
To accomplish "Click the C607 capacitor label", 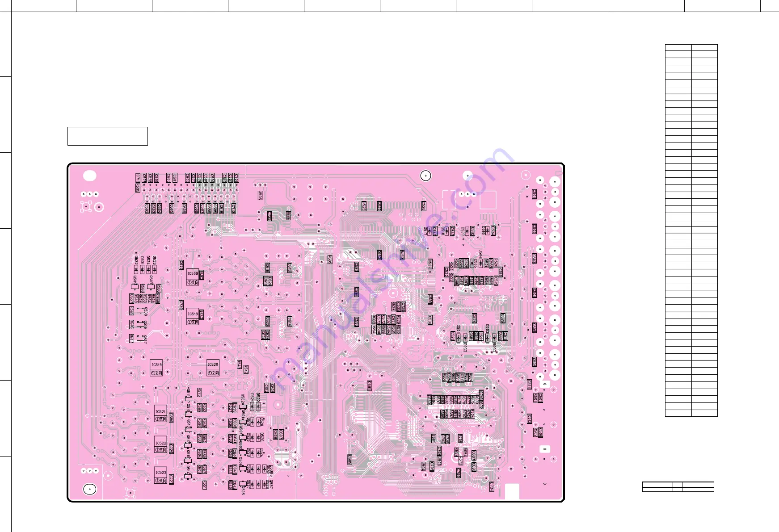I will point(281,434).
